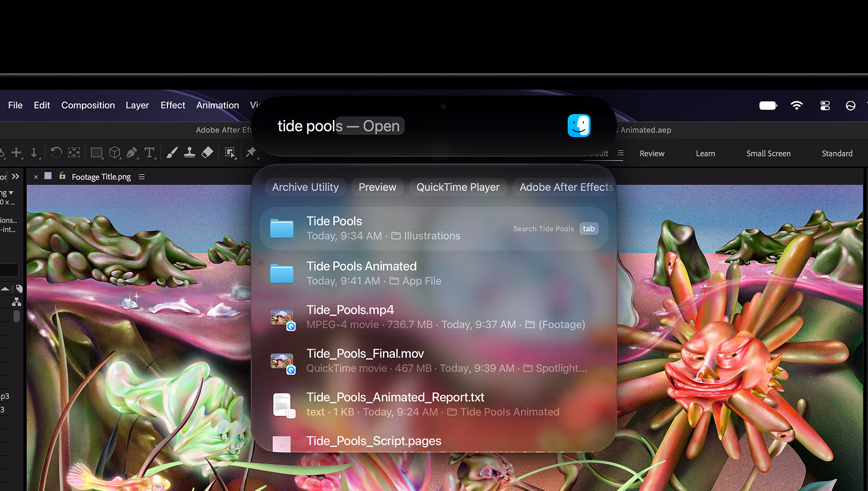
Task: Open the Effect menu
Action: (173, 105)
